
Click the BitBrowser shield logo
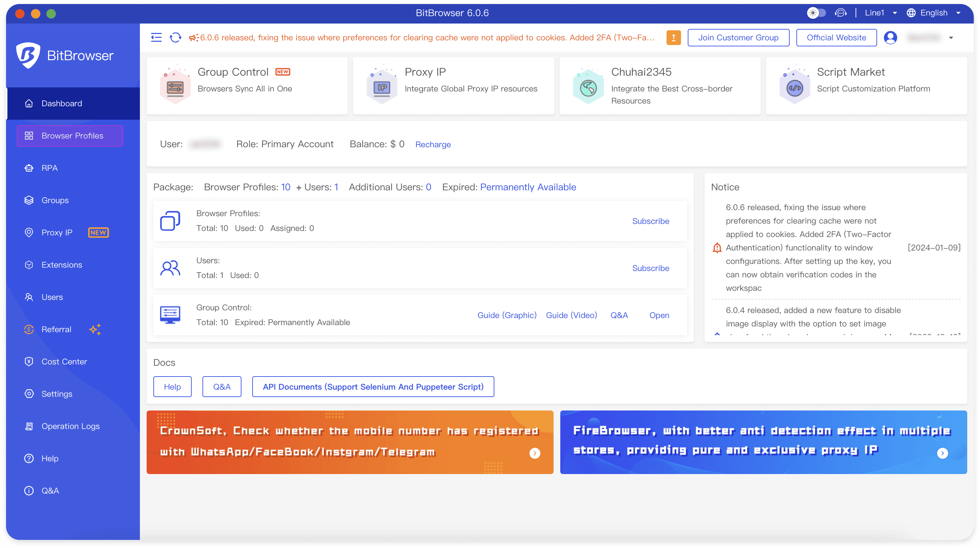point(28,55)
